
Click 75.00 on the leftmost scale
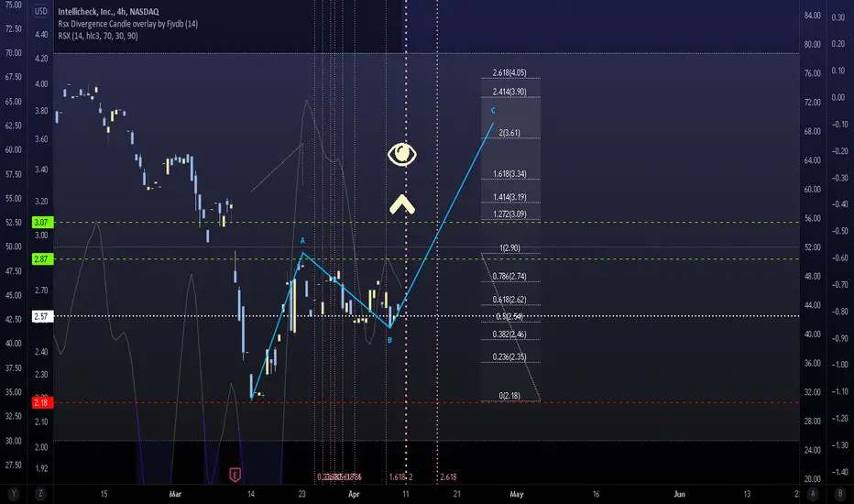pos(13,5)
